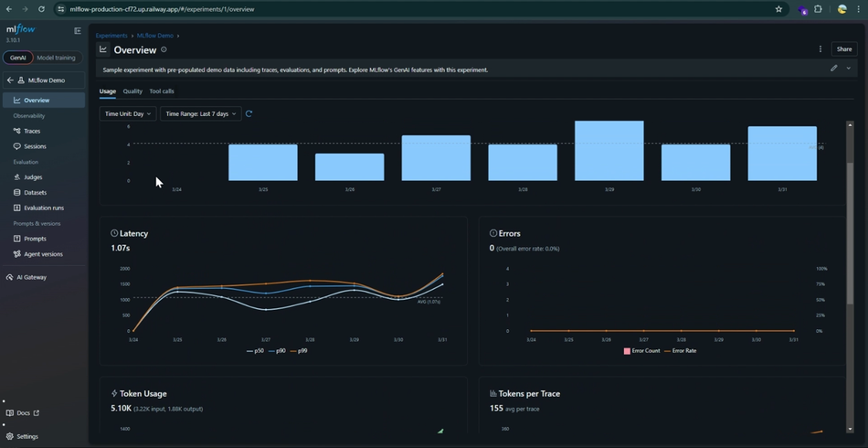868x448 pixels.
Task: Toggle the p50 legend entry
Action: [x=255, y=351]
